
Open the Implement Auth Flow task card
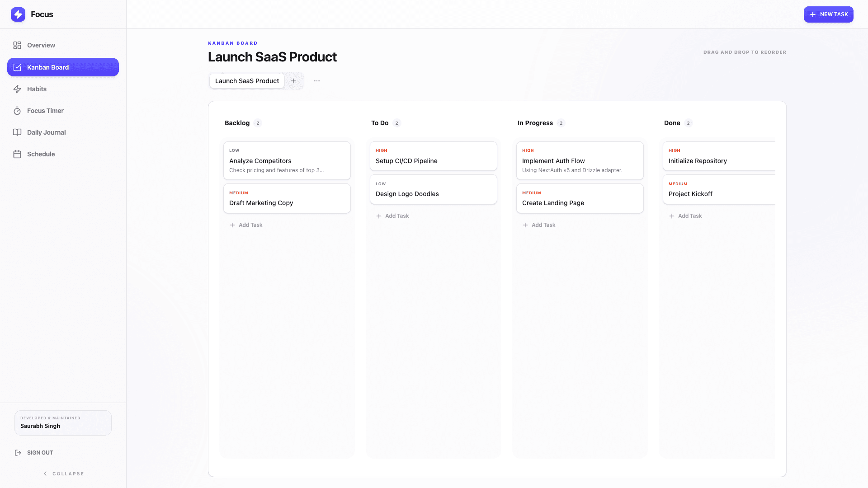coord(580,160)
